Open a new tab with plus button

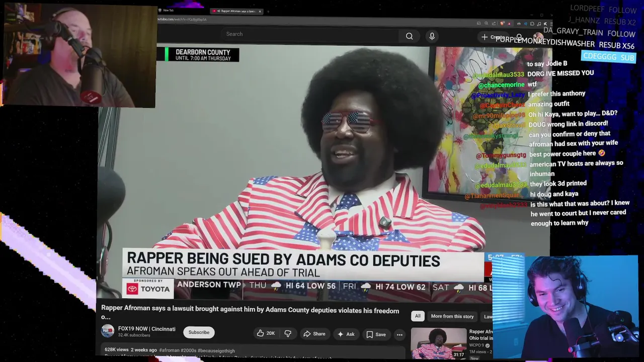268,11
